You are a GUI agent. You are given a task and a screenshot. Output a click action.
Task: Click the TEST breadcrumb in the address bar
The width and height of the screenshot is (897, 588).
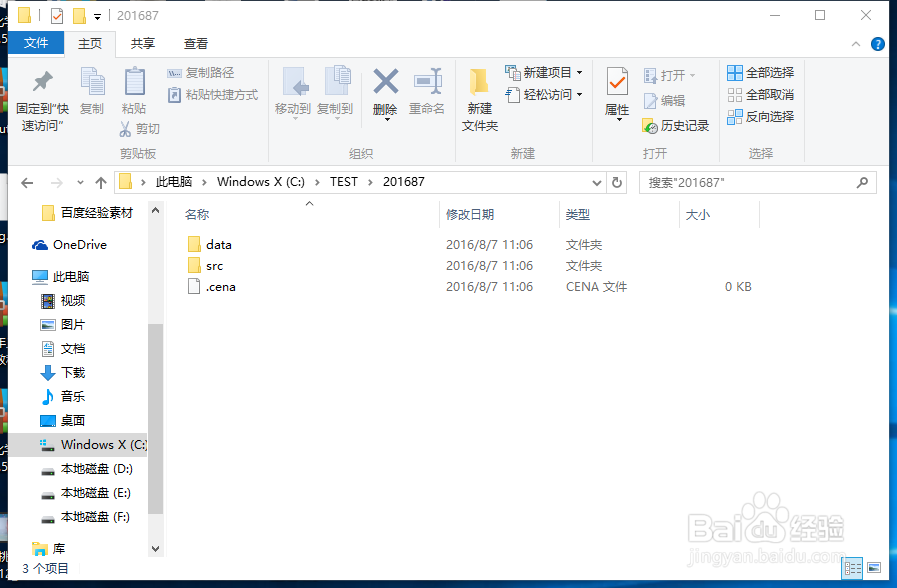344,182
